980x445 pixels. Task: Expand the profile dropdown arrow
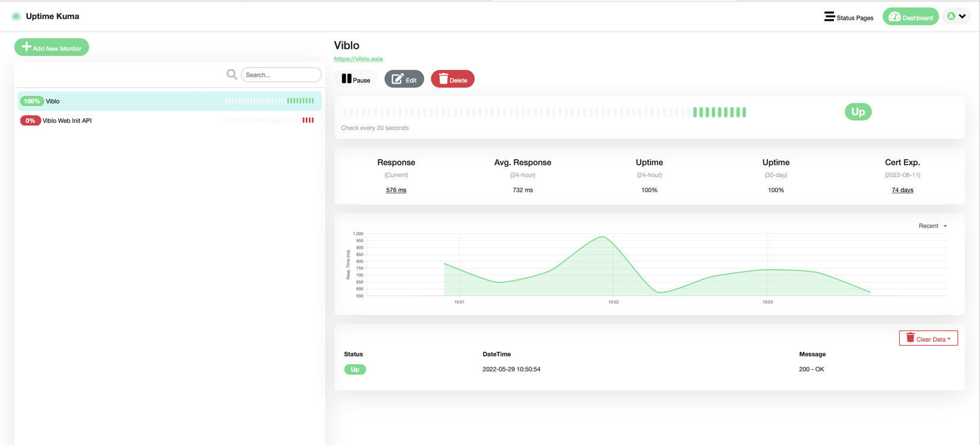tap(962, 16)
